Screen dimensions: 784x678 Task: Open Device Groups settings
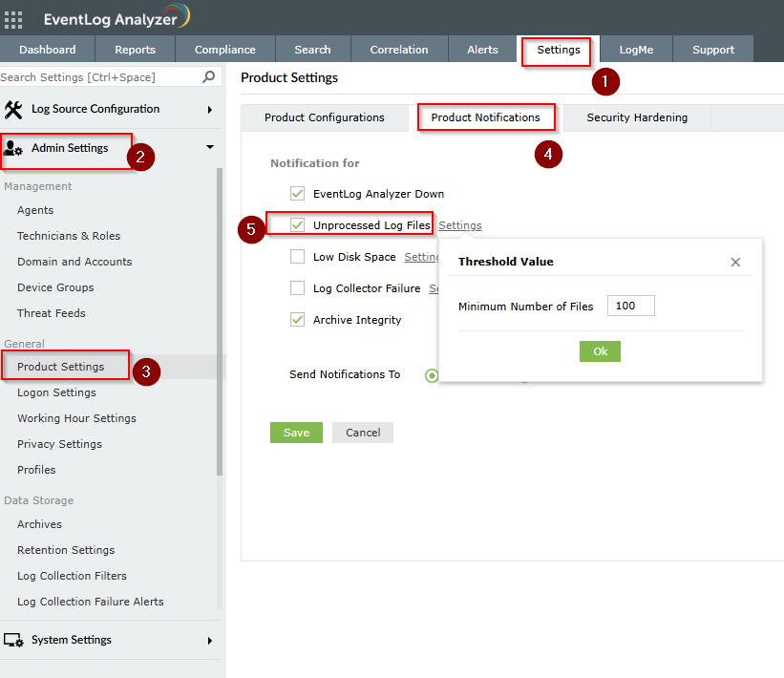pos(55,287)
